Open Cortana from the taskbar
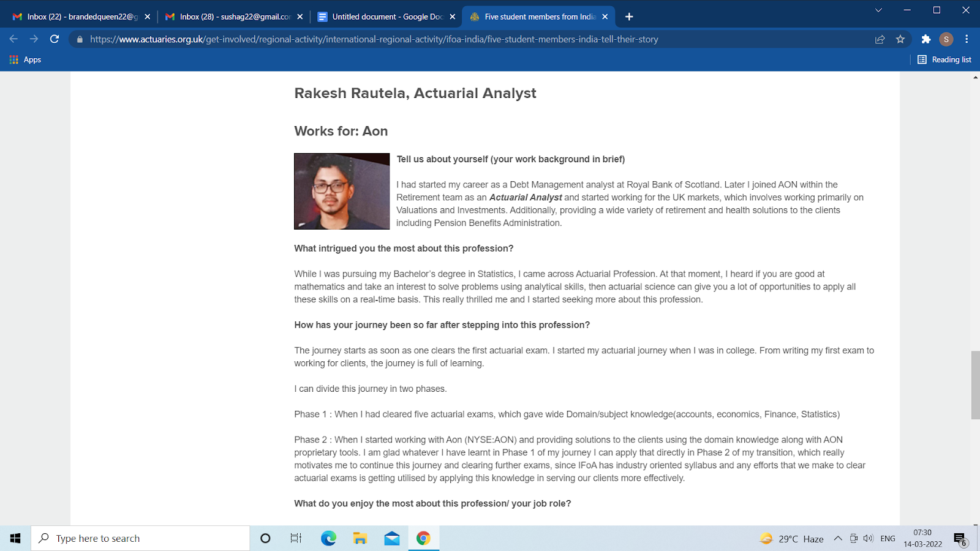This screenshot has height=551, width=980. pyautogui.click(x=265, y=538)
